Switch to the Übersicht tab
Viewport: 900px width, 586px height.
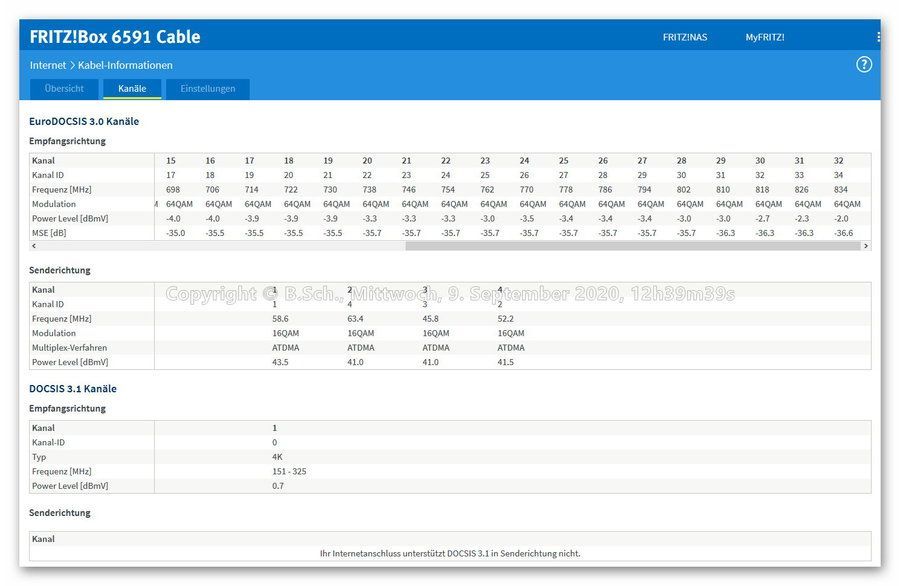[64, 89]
